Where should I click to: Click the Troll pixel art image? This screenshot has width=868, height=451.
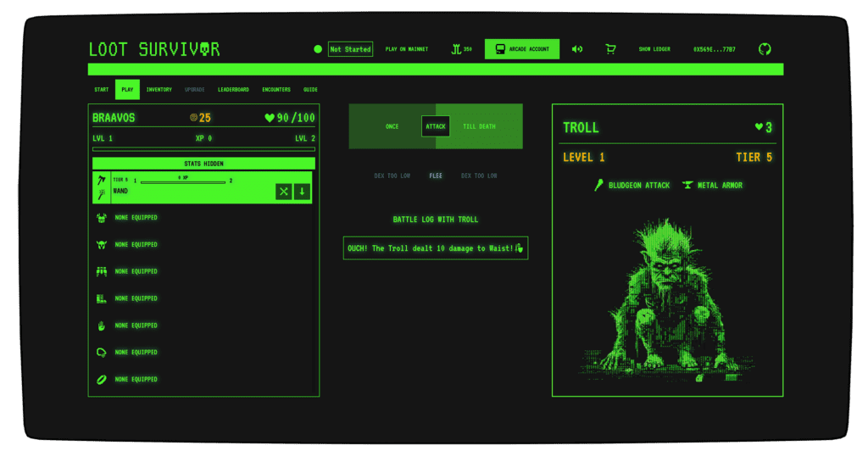[x=667, y=302]
